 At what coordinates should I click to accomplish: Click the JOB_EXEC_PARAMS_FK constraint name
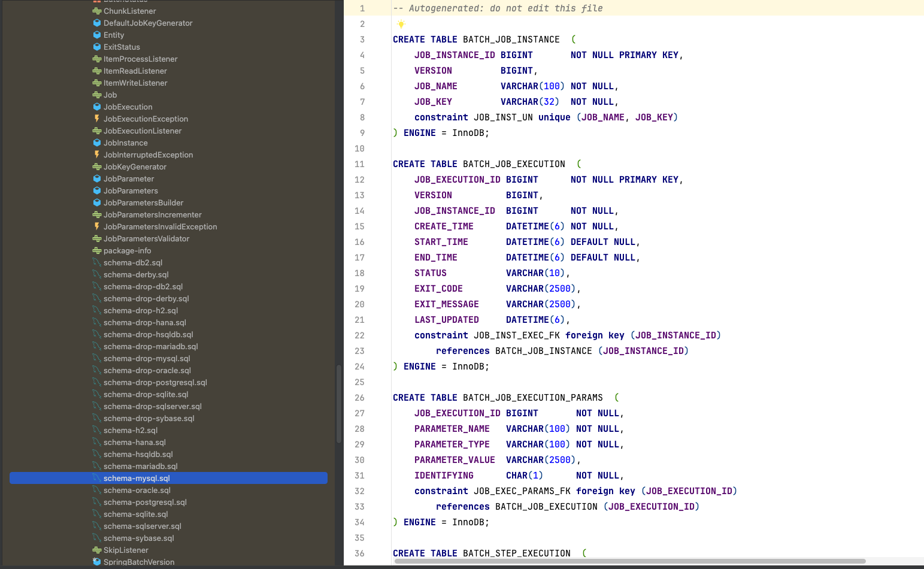tap(522, 491)
